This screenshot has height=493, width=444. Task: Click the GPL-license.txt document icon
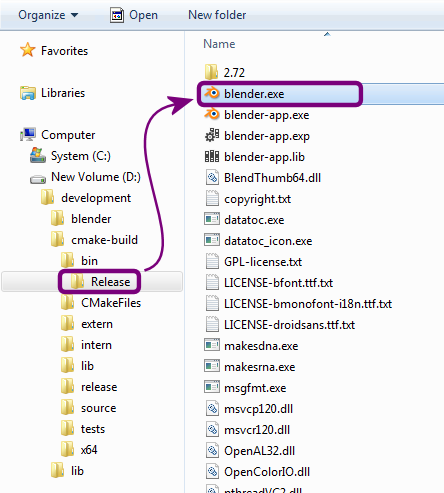coord(212,261)
